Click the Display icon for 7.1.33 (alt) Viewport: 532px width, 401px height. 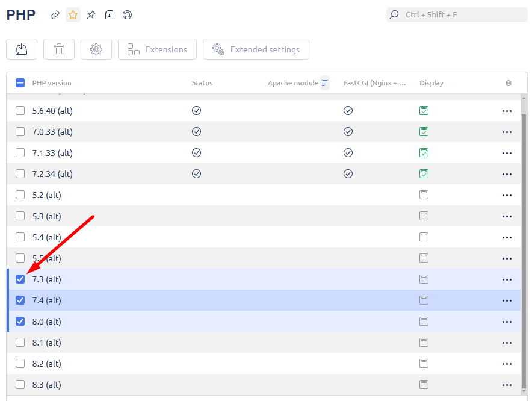click(x=424, y=153)
